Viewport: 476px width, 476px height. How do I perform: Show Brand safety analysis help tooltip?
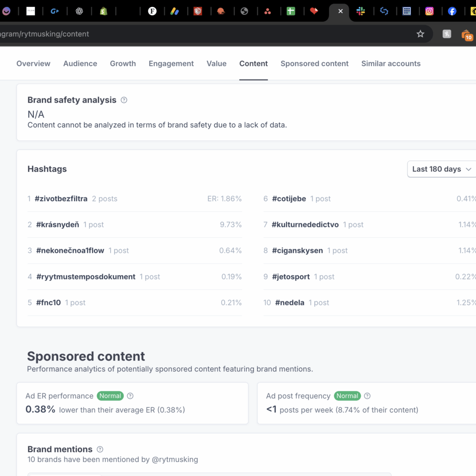click(124, 100)
